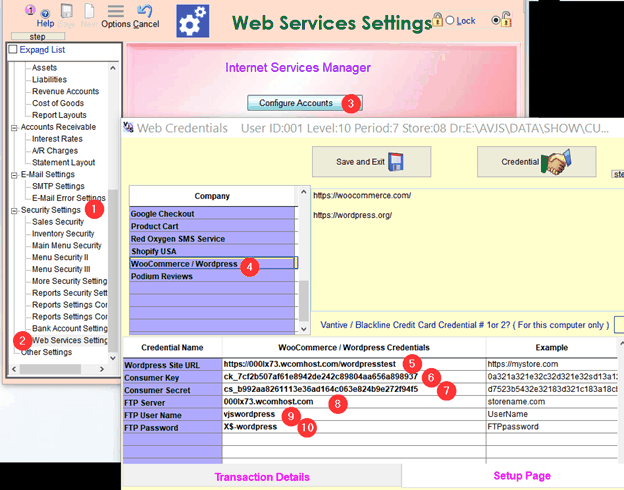Click tree scrollbar up arrow

pyautogui.click(x=113, y=68)
